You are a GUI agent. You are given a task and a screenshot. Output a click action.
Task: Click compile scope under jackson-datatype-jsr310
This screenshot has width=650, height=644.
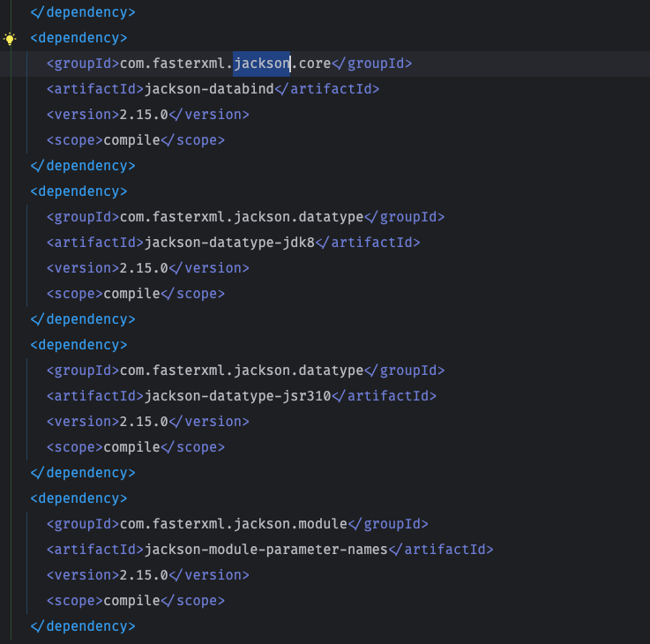coord(131,447)
